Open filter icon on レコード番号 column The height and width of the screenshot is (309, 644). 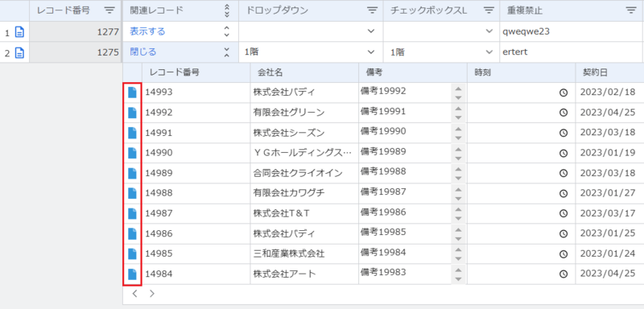(109, 10)
